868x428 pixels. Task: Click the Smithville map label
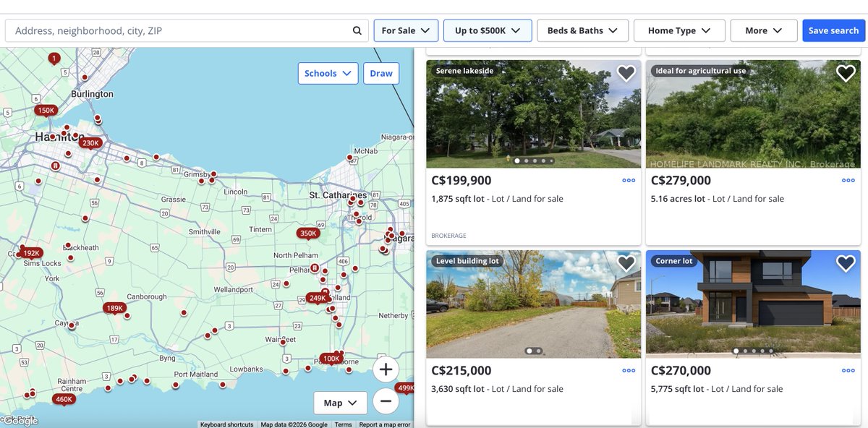204,232
